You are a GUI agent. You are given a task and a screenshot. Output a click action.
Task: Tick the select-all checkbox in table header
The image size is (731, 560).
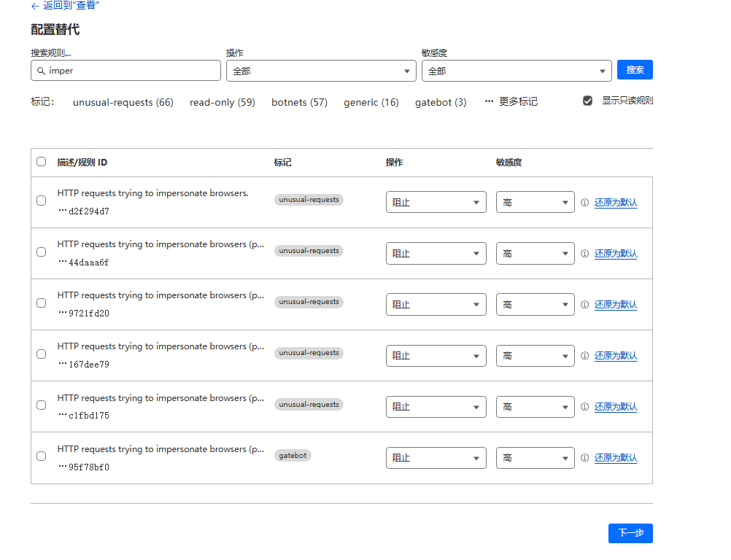42,162
